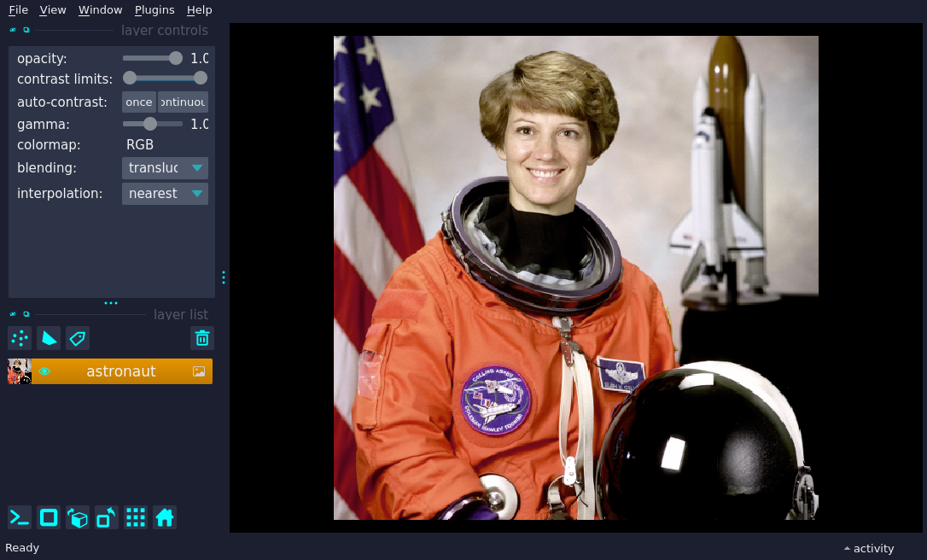Click the Ready status text

click(x=22, y=547)
